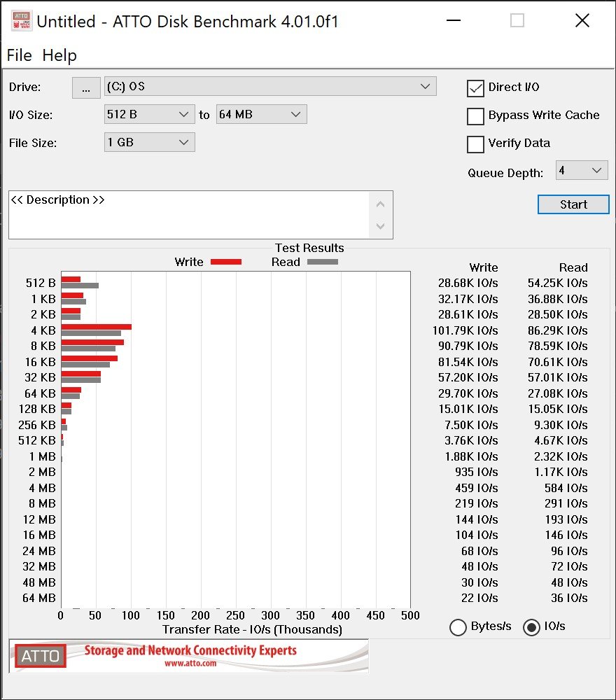The image size is (616, 700).
Task: Click the 2.32K IO/s read value
Action: (561, 456)
